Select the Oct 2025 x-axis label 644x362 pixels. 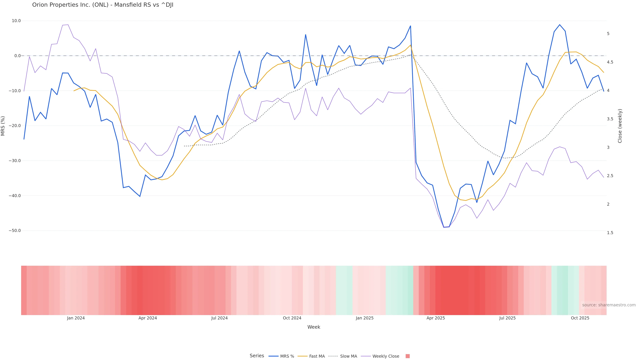pos(580,318)
